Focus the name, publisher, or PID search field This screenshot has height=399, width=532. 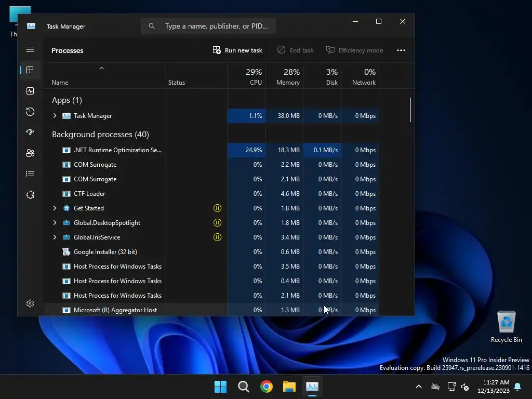(208, 26)
